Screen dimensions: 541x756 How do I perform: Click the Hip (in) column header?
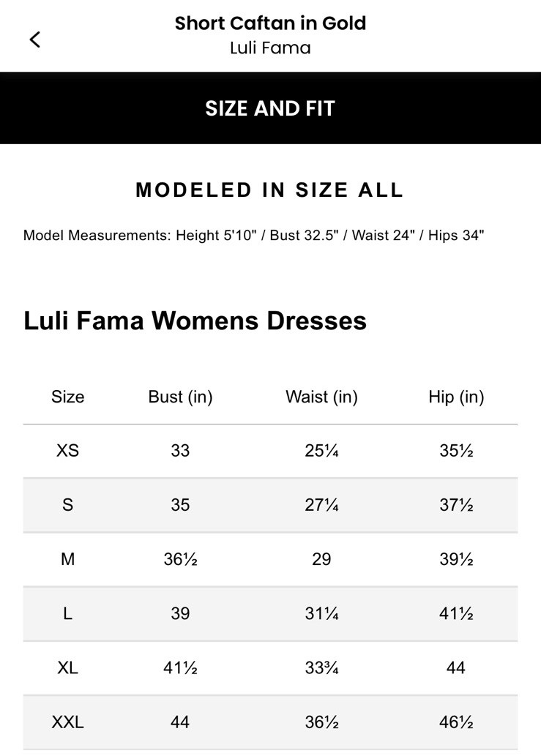(456, 397)
